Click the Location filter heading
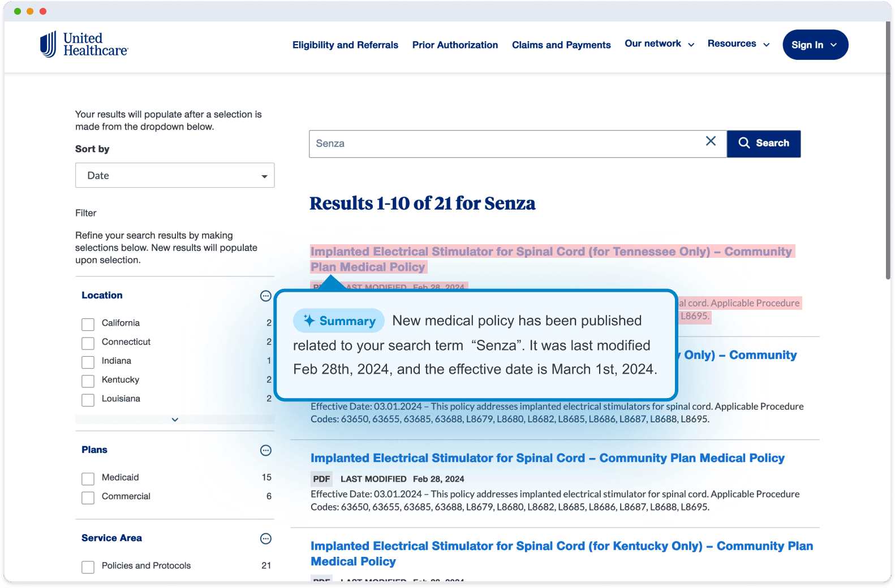 (x=102, y=295)
